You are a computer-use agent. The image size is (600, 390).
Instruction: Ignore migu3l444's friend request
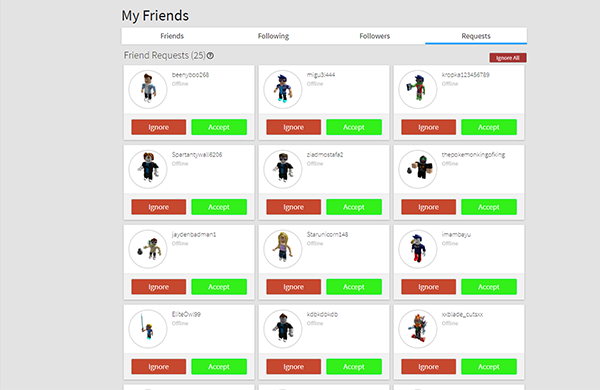pyautogui.click(x=293, y=127)
